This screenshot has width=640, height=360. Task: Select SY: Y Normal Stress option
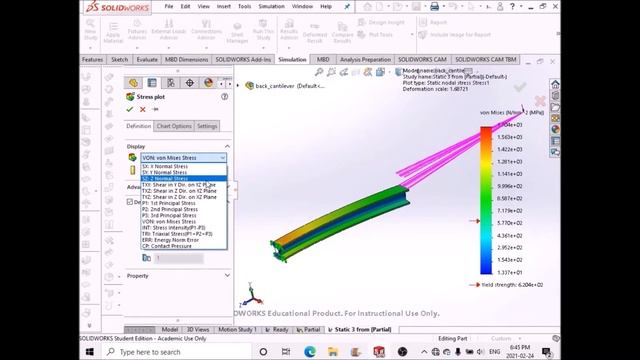(184, 173)
